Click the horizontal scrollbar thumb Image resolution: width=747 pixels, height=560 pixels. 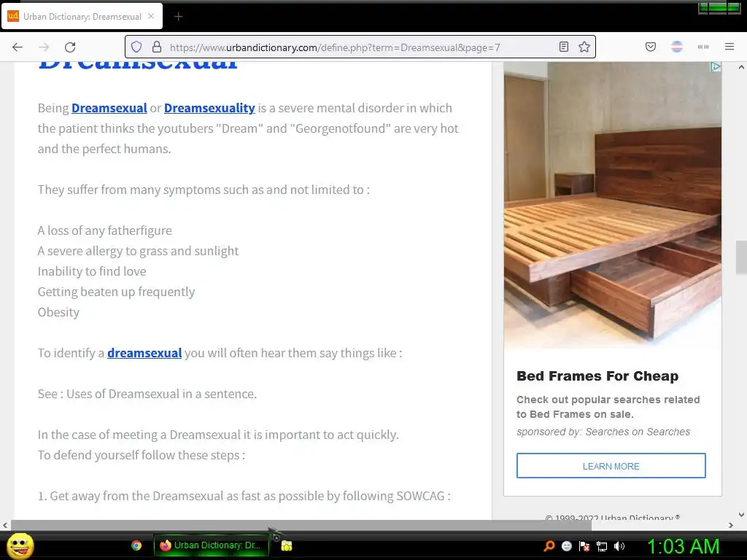click(301, 525)
